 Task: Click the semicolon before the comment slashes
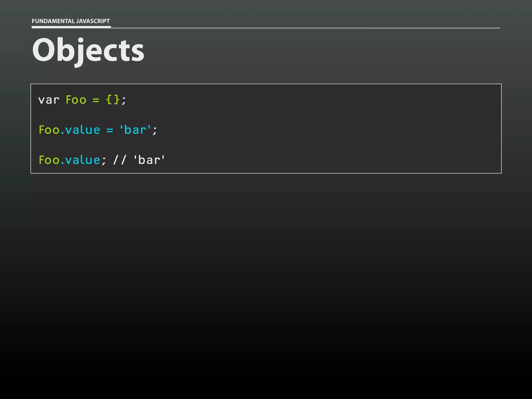click(104, 161)
